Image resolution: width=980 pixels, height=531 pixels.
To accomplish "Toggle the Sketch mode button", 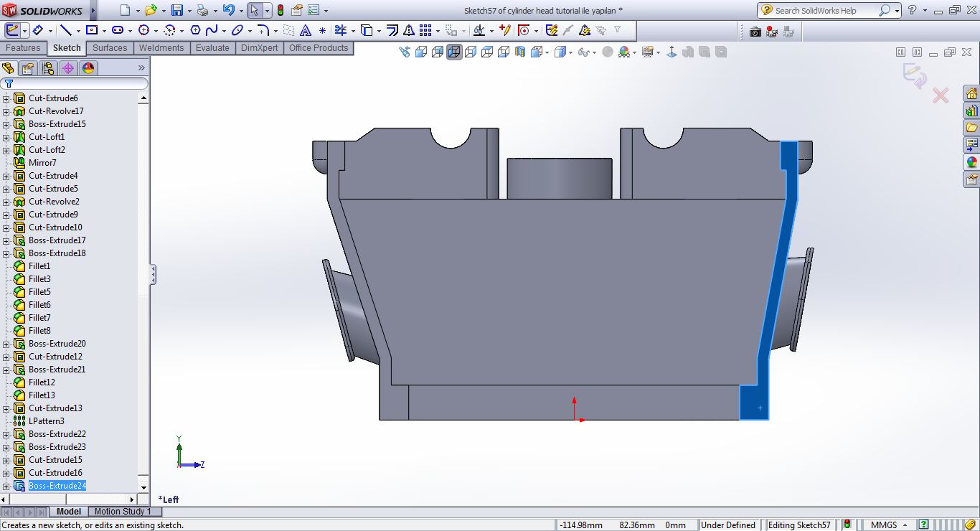I will pos(12,30).
